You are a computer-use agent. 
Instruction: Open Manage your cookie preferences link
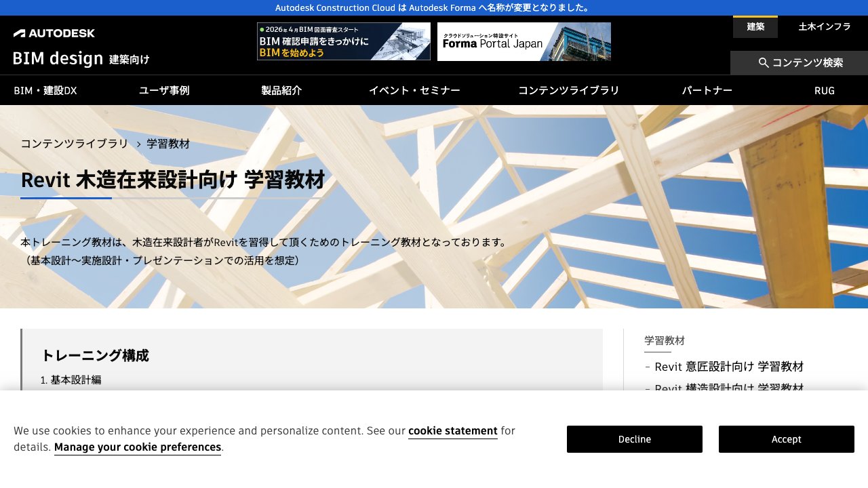[x=138, y=447]
